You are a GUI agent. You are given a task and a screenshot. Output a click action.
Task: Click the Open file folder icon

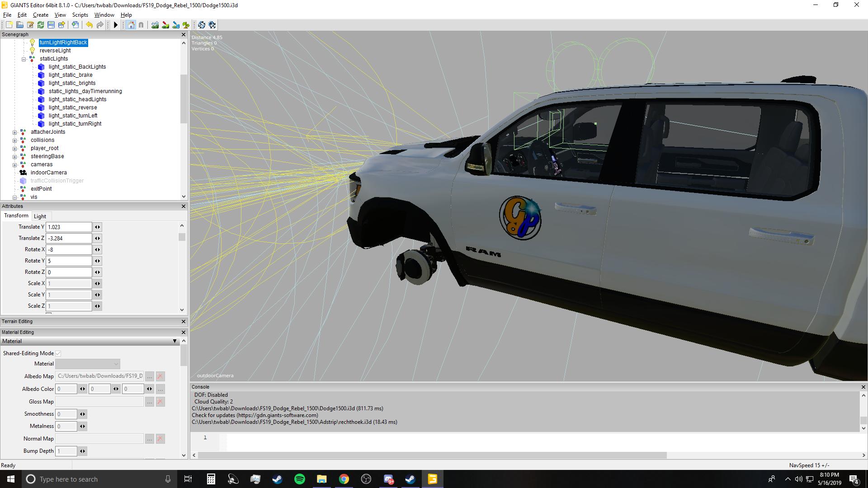pos(20,25)
